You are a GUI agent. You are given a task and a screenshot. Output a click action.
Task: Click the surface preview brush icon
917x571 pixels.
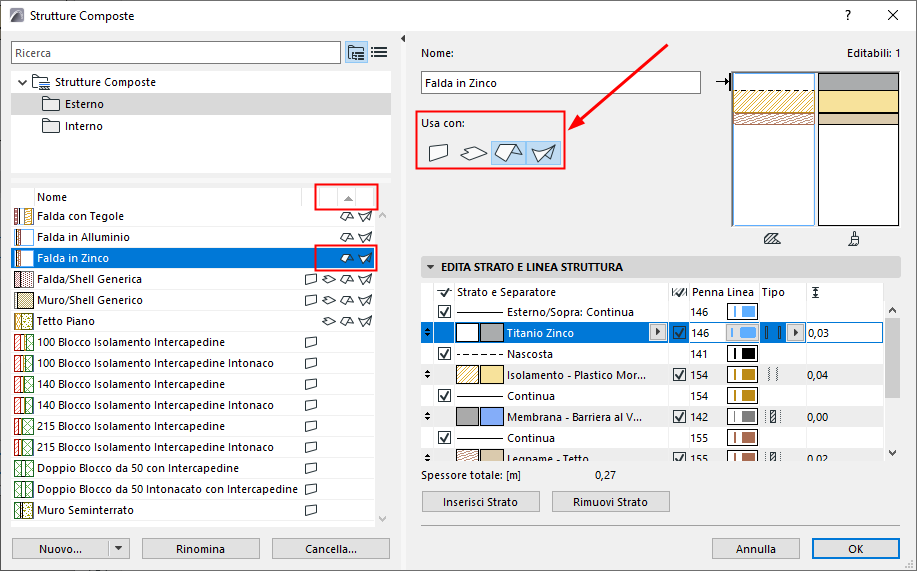[854, 239]
